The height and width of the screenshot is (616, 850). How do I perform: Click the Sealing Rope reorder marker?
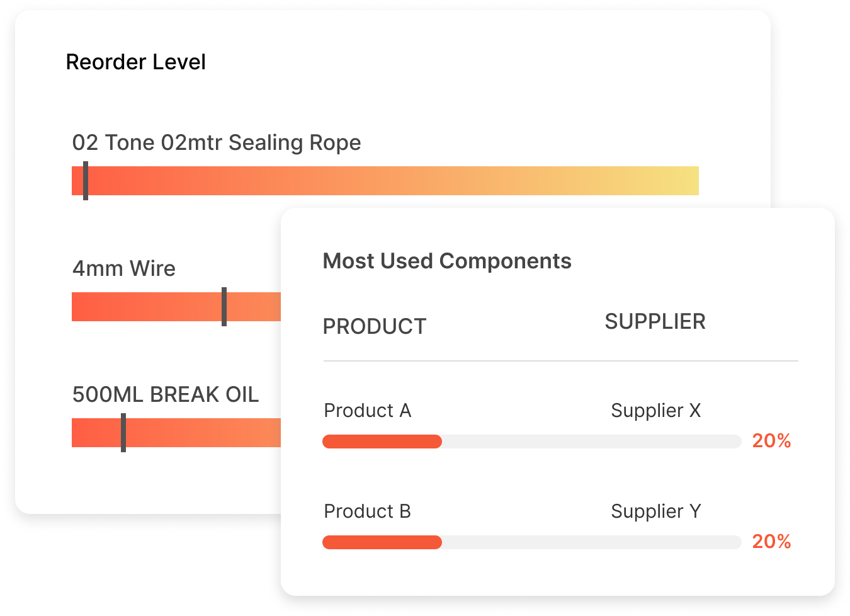pos(86,181)
